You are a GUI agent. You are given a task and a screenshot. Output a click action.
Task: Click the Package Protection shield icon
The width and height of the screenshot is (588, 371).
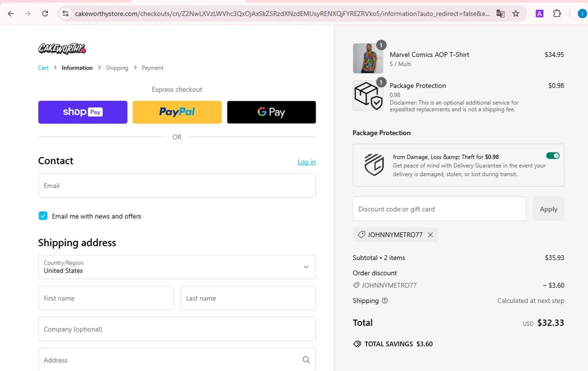click(374, 165)
